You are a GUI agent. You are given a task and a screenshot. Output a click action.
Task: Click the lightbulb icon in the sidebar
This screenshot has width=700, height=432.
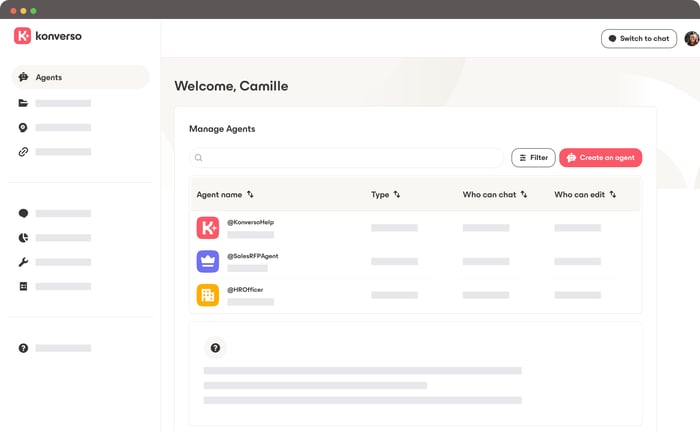23,128
